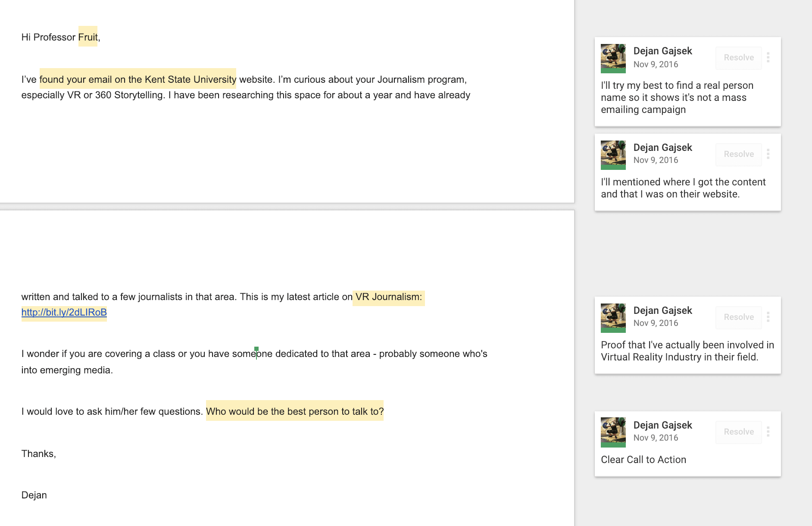Viewport: 812px width, 526px height.
Task: Click the avatar on 'Clear Call to Action' comment
Action: (x=613, y=432)
